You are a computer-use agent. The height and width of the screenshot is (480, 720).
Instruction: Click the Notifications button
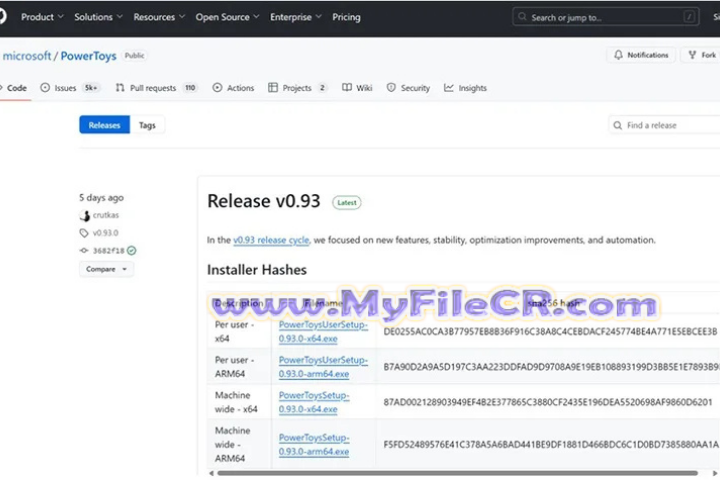tap(641, 55)
